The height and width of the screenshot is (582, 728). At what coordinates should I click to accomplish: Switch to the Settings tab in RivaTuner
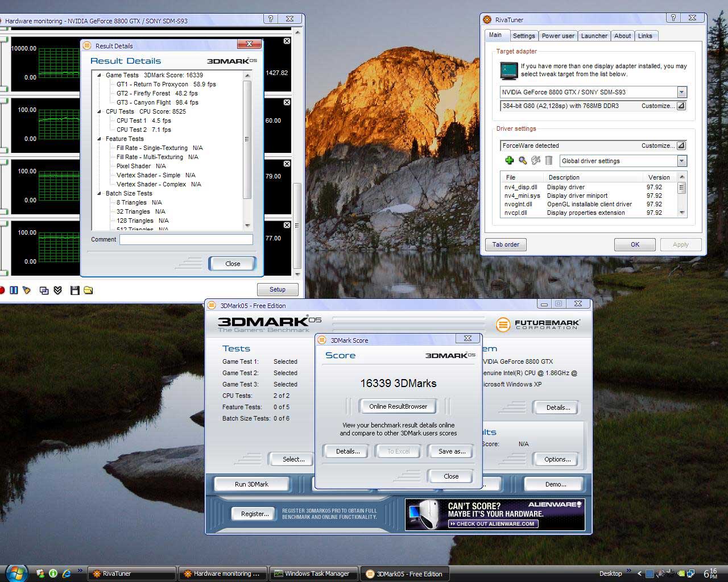point(523,36)
